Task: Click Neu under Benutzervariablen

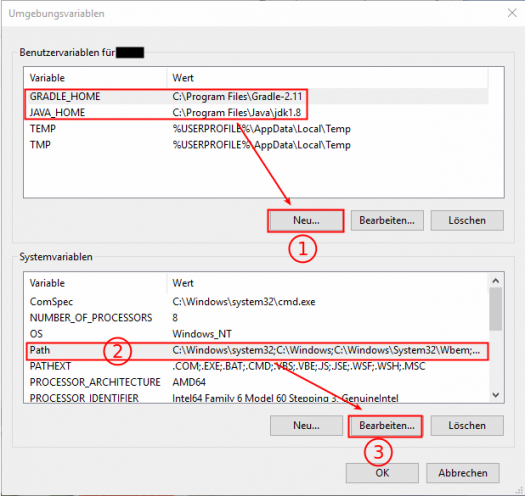Action: pos(306,220)
